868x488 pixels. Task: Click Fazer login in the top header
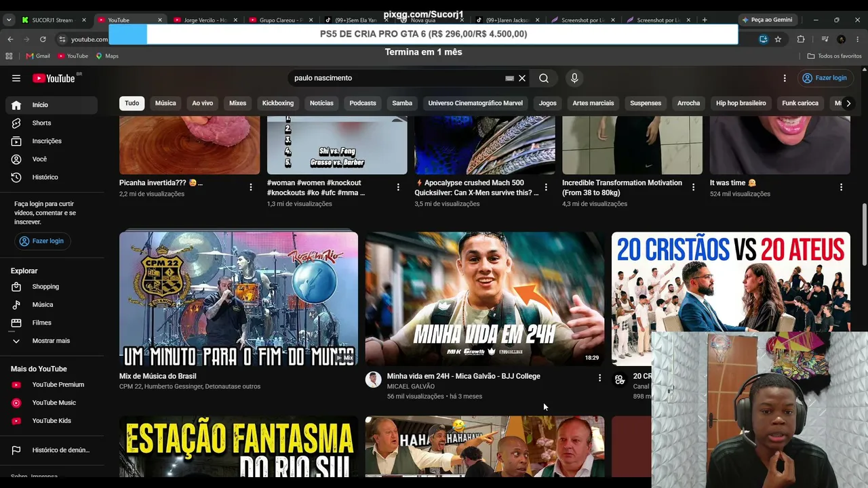click(825, 78)
